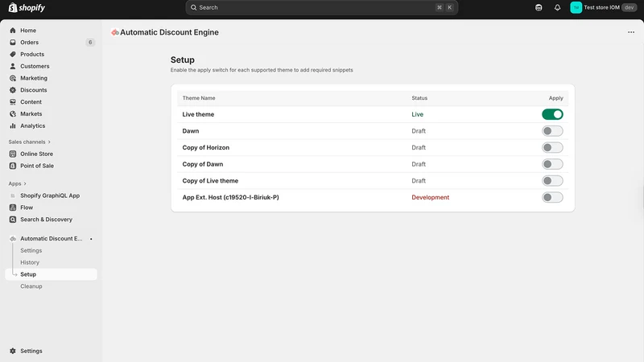The image size is (644, 362).
Task: Click the Theme Name column header
Action: coord(199,98)
